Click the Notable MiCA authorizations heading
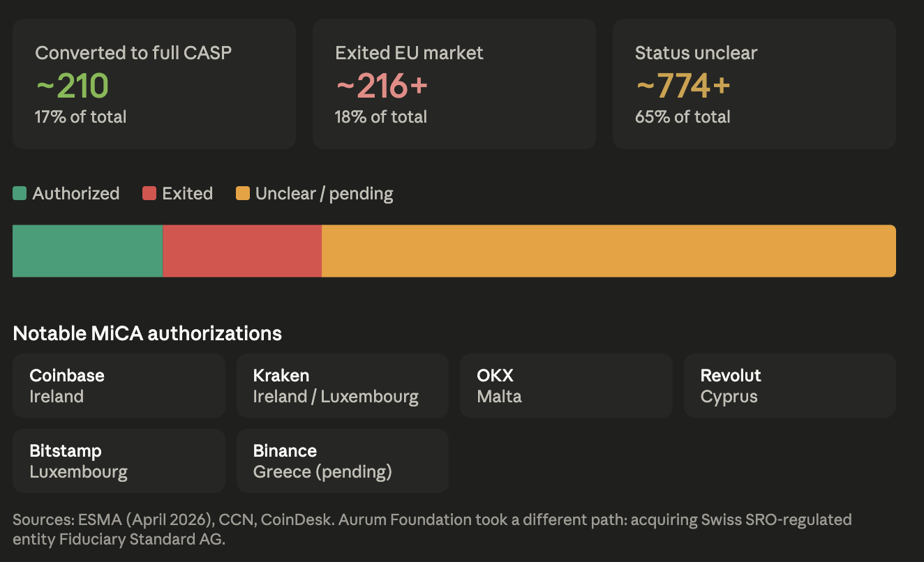 [147, 333]
